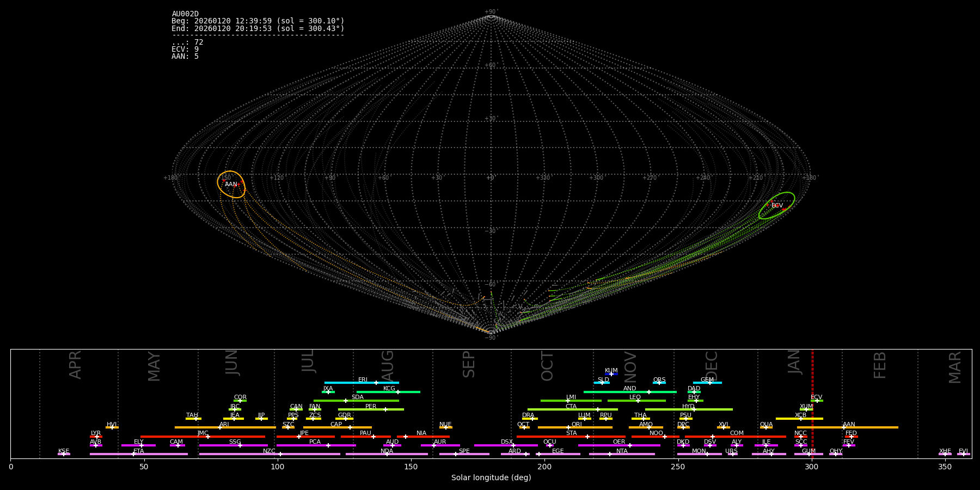Click the PCA shower label in timeline
Viewport: 980px width, 490px height.
pyautogui.click(x=315, y=442)
